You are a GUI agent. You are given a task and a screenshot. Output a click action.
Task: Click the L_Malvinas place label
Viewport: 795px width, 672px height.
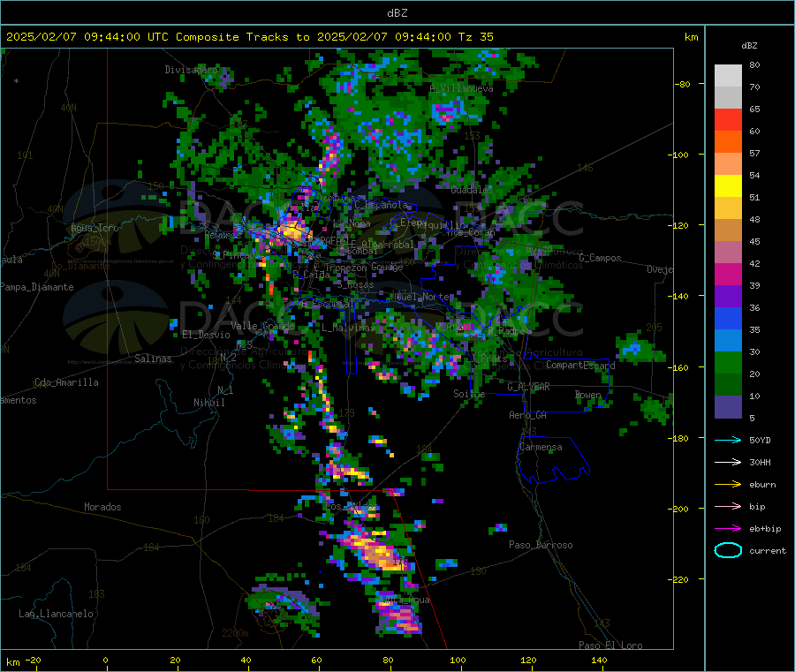[x=348, y=328]
